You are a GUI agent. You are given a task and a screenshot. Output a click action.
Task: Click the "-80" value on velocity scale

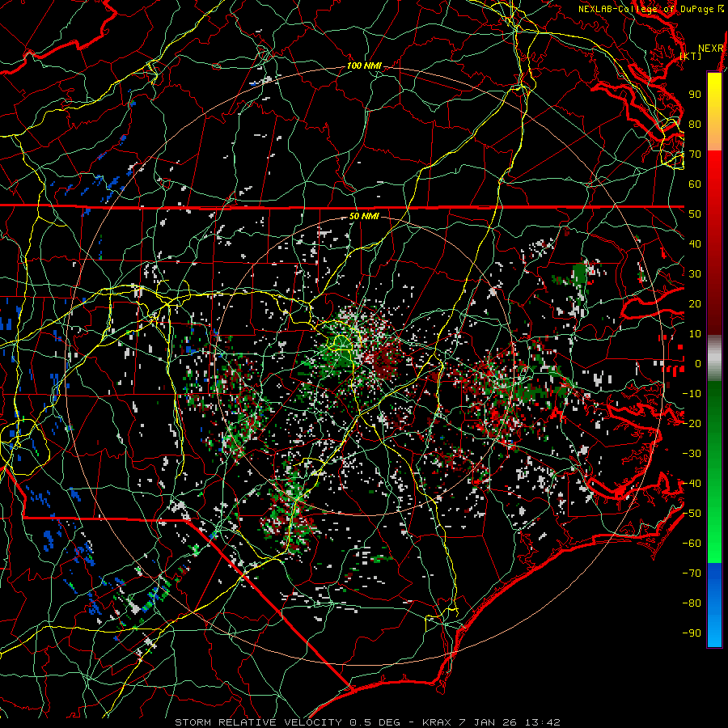click(x=692, y=603)
